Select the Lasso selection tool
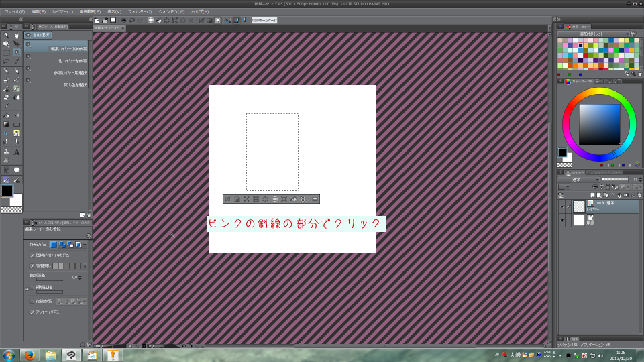Screen dimensions: 644x362 pyautogui.click(x=6, y=62)
